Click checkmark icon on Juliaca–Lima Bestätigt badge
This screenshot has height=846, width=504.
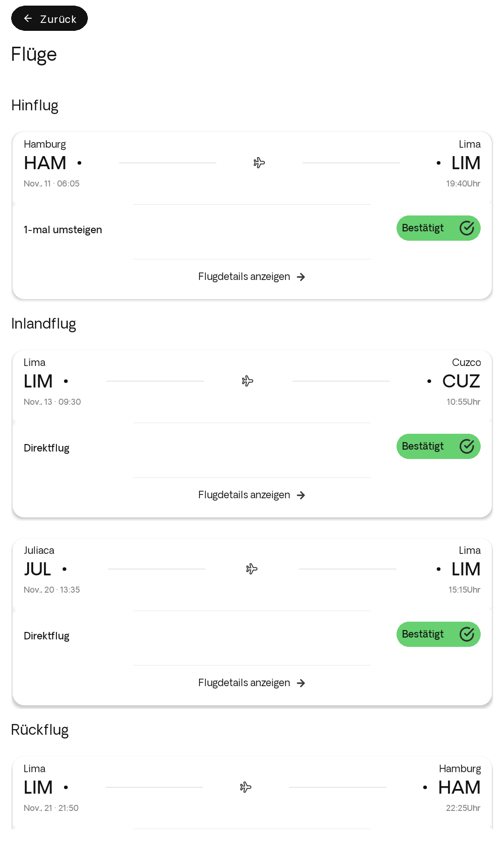pyautogui.click(x=467, y=634)
